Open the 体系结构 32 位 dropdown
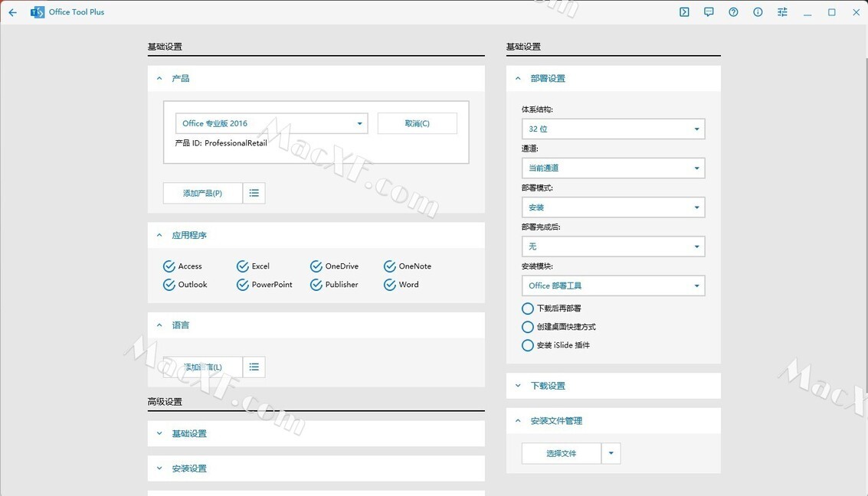This screenshot has height=496, width=868. point(614,129)
